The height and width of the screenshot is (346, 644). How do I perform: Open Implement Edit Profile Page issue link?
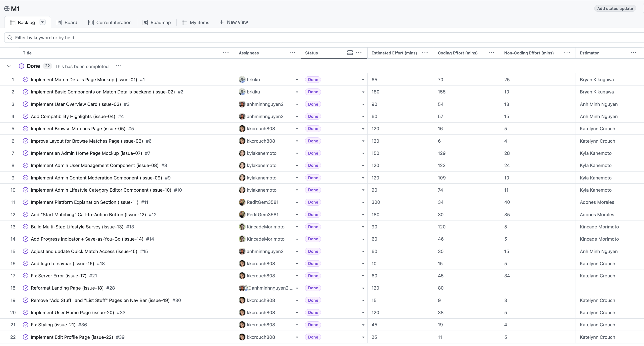pos(72,337)
